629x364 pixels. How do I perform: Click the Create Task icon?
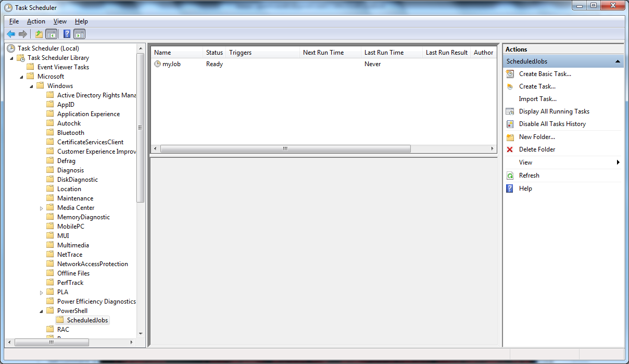pos(510,86)
